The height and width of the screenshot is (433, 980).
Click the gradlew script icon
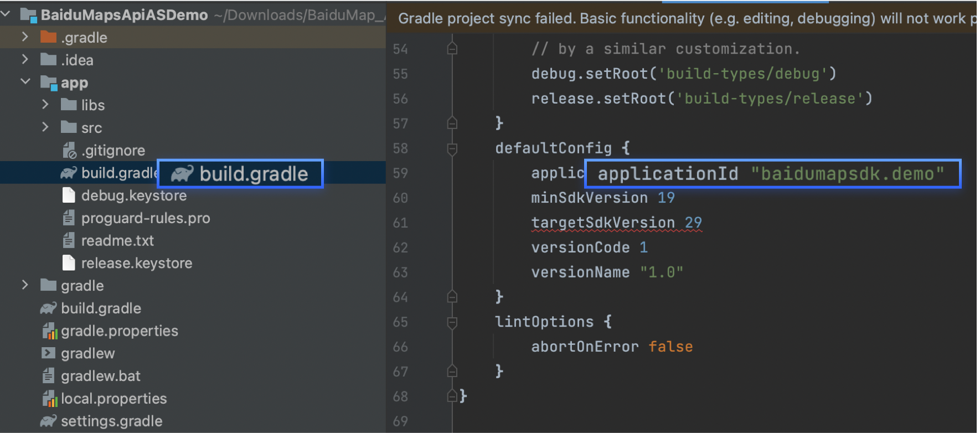pos(49,353)
